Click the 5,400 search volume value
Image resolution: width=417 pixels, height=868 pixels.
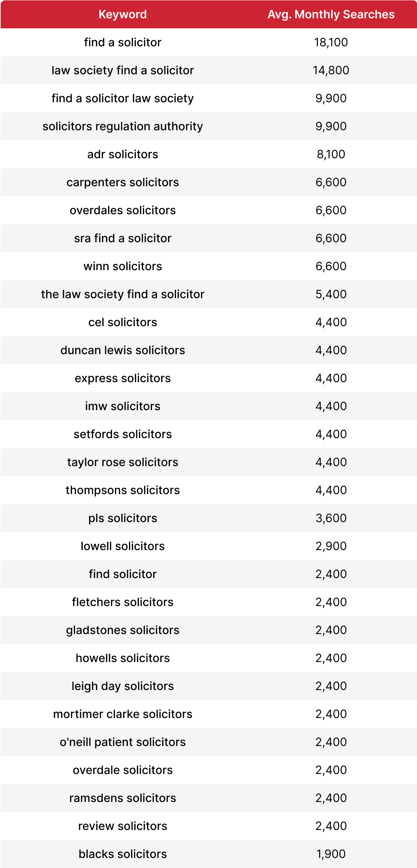pos(331,294)
